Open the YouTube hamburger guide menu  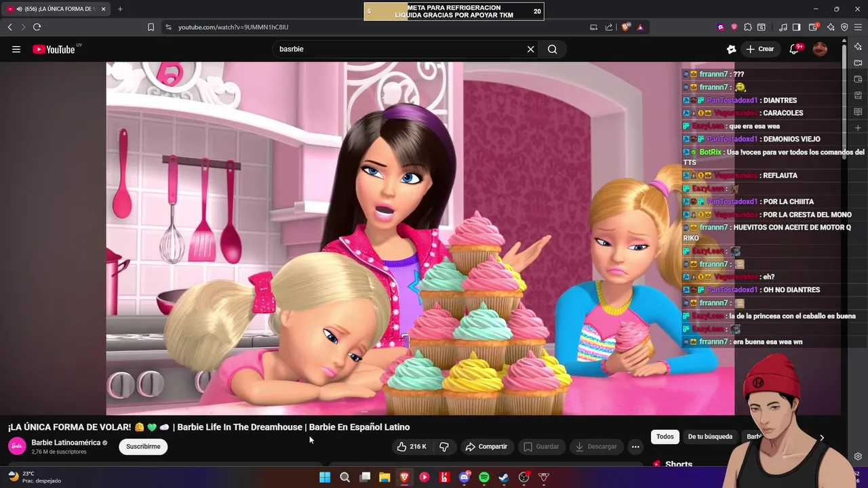(x=16, y=49)
